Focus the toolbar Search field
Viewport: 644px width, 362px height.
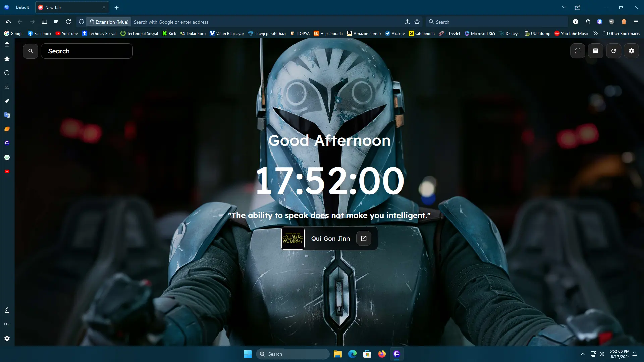(497, 22)
